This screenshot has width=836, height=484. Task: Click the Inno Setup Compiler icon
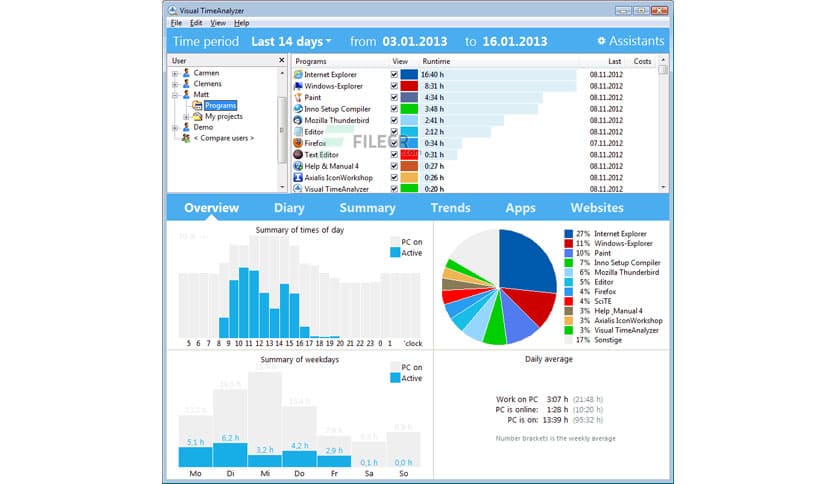point(298,109)
